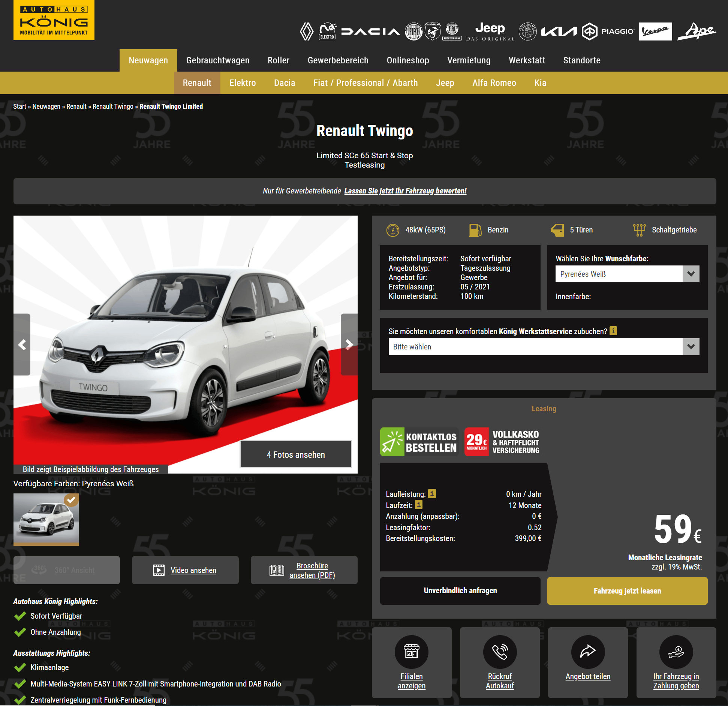Screen dimensions: 728x706
Task: Click the Autohaus König logo
Action: [x=54, y=20]
